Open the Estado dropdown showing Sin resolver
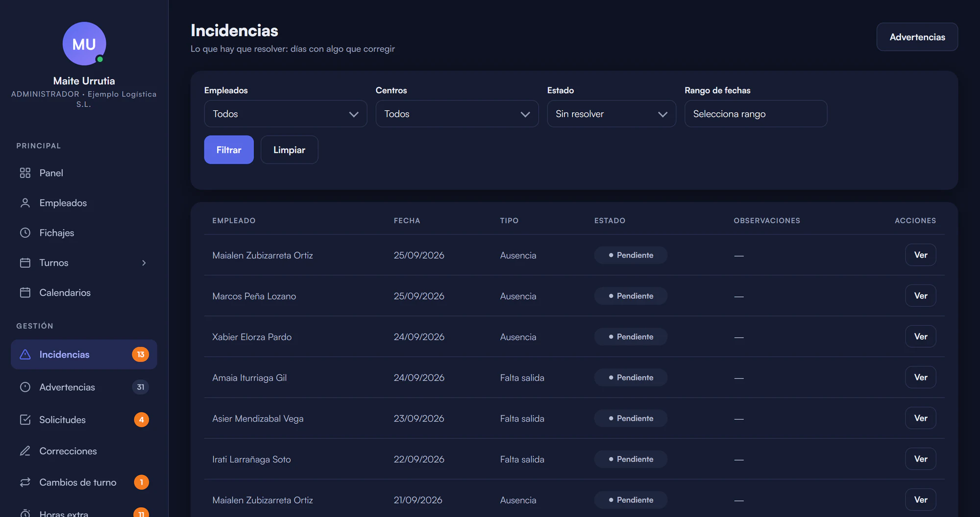The width and height of the screenshot is (980, 517). (x=612, y=114)
